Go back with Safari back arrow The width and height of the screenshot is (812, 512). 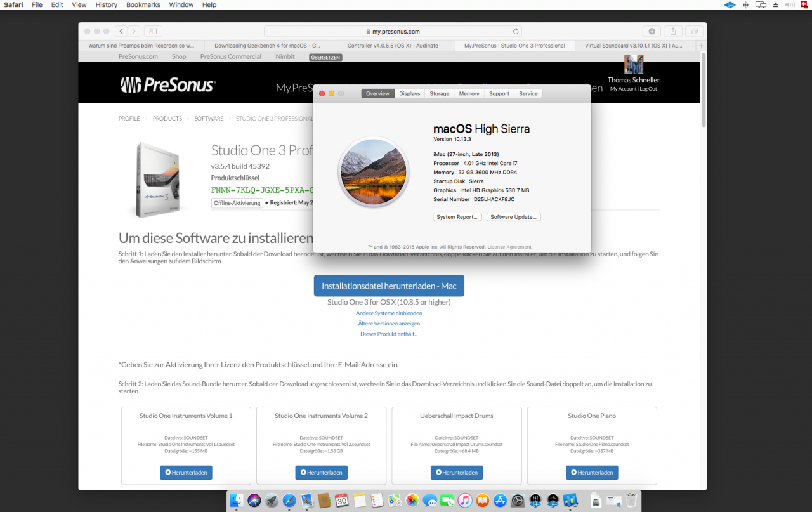[122, 31]
